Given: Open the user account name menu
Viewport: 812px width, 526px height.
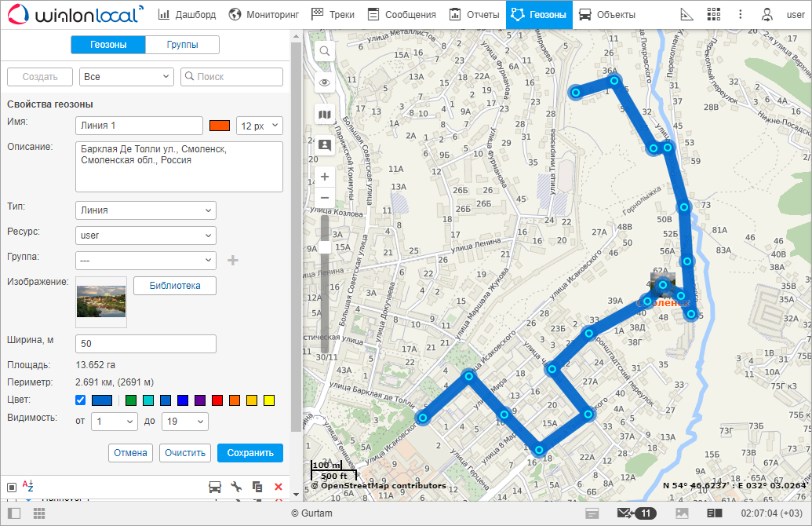Looking at the screenshot, I should [796, 14].
